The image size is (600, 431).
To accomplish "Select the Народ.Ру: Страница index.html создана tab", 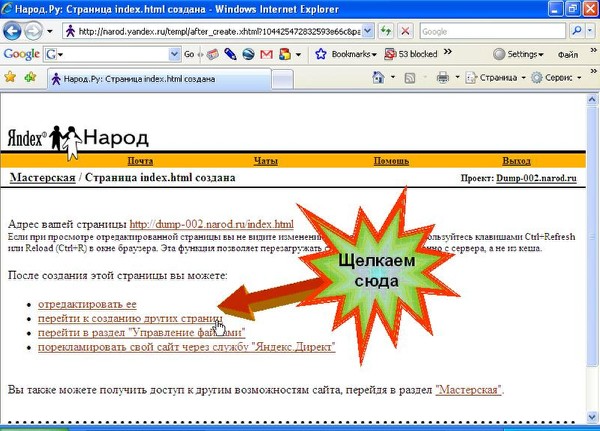I will tap(160, 79).
